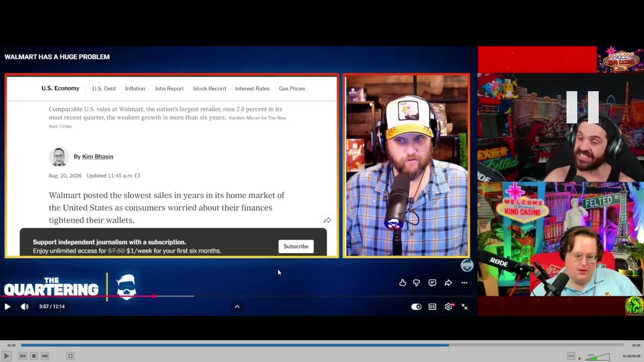644x362 pixels.
Task: Click the video title 'WALMART HAS A HUGE PROBLEM'
Action: 57,57
